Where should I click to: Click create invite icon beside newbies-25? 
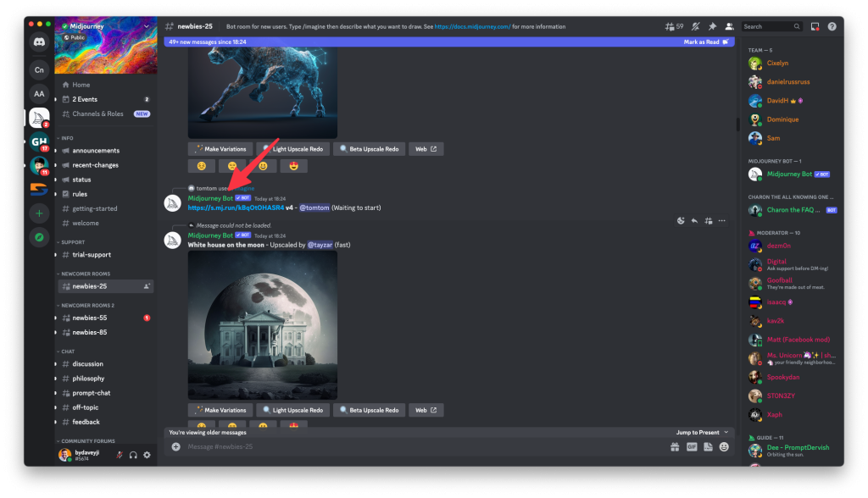pos(147,286)
